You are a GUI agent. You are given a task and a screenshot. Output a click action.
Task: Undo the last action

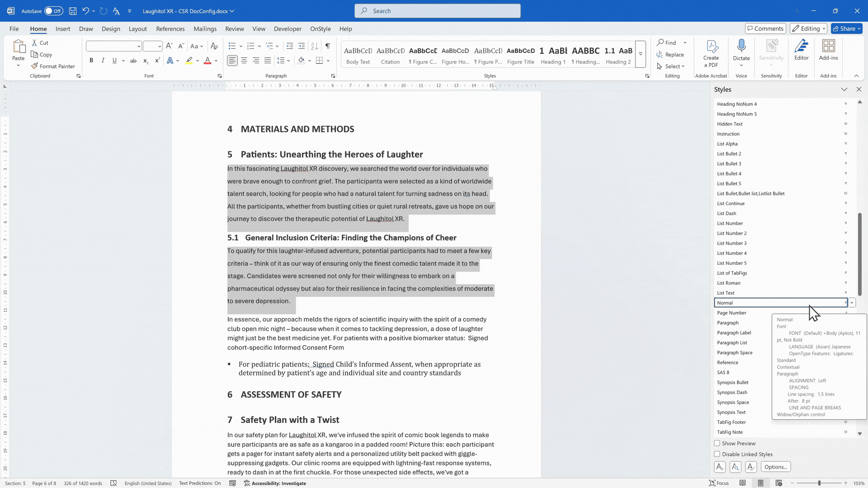pos(85,11)
